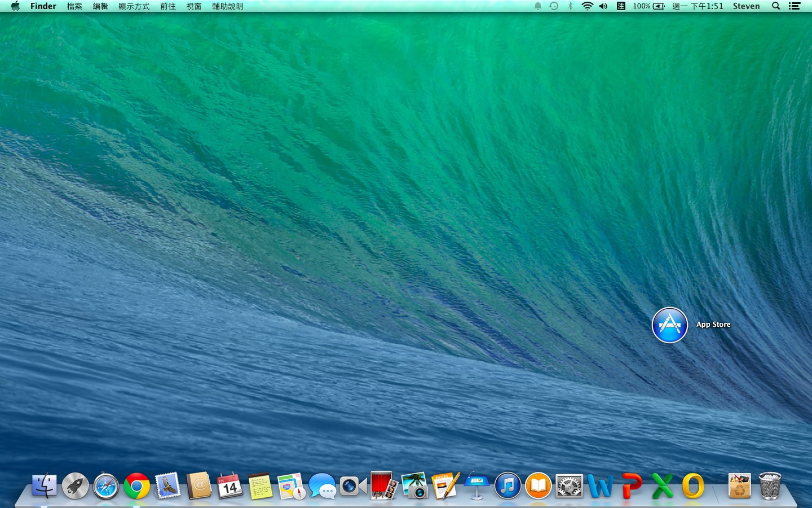Launch iBooks orange book icon
This screenshot has width=812, height=508.
coord(539,485)
